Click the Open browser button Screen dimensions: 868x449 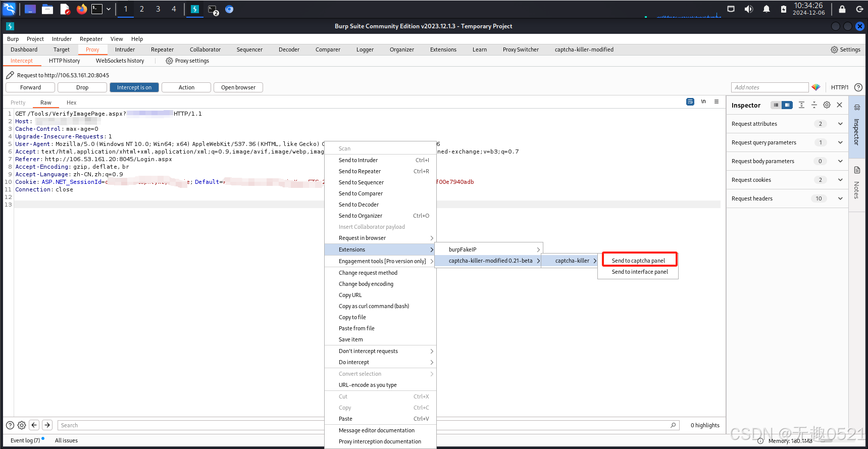(x=238, y=87)
